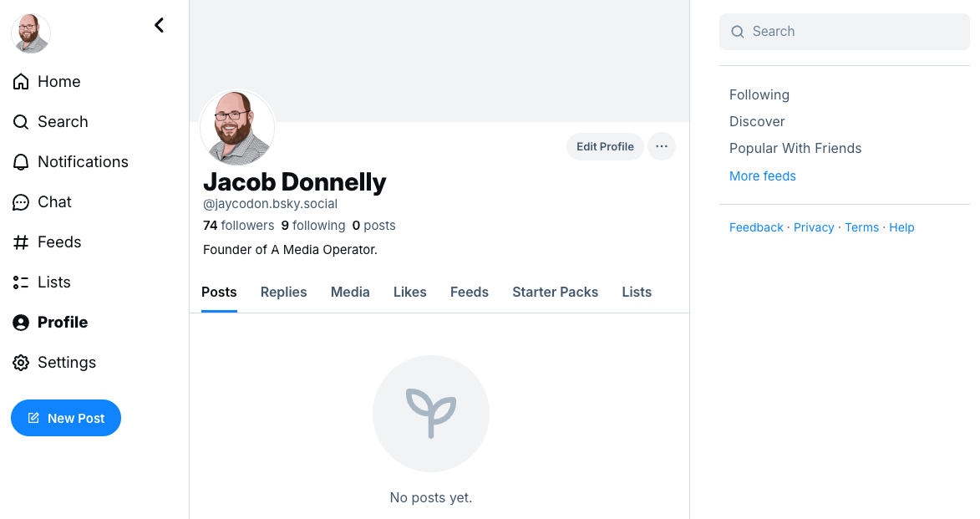Switch to the Starter Packs tab
The height and width of the screenshot is (519, 980).
pyautogui.click(x=555, y=292)
